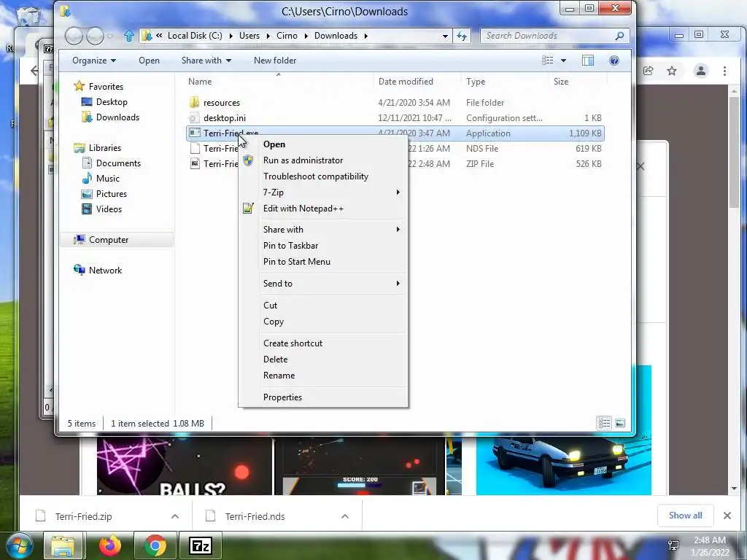
Task: Click the refresh button beside address bar
Action: click(x=462, y=36)
